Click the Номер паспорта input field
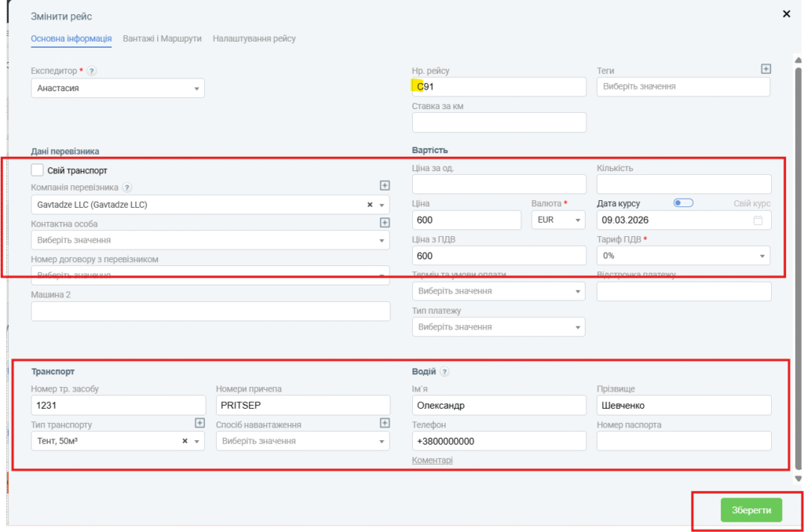The image size is (804, 532). [x=684, y=441]
